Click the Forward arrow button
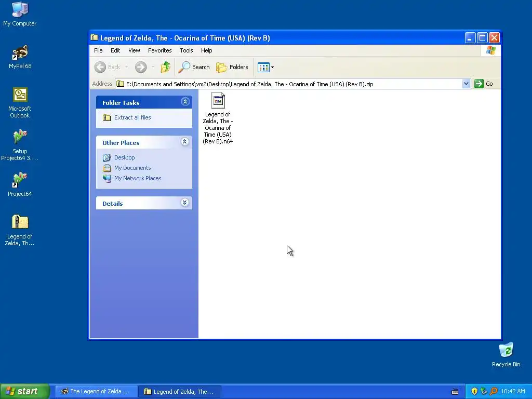Screen dimensions: 532x399 pos(141,67)
